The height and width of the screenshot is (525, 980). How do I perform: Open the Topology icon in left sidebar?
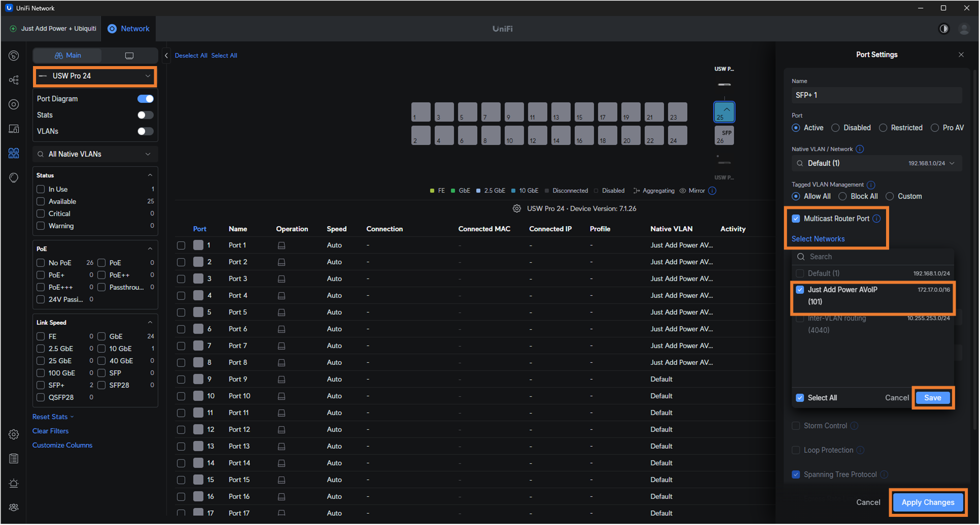14,80
